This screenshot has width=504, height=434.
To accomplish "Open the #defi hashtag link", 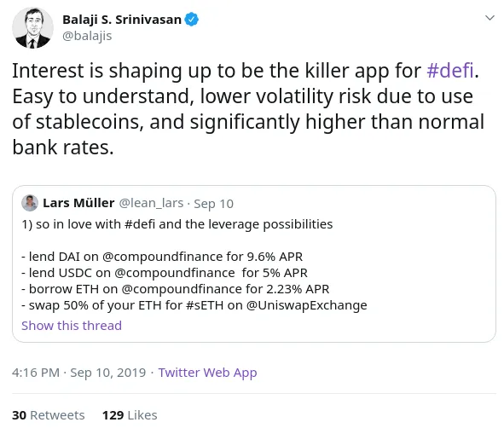I will [x=450, y=71].
